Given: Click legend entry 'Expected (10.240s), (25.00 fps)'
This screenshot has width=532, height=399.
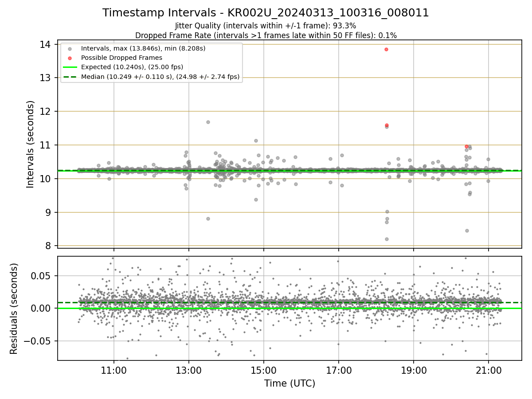Looking at the screenshot, I should (x=132, y=67).
